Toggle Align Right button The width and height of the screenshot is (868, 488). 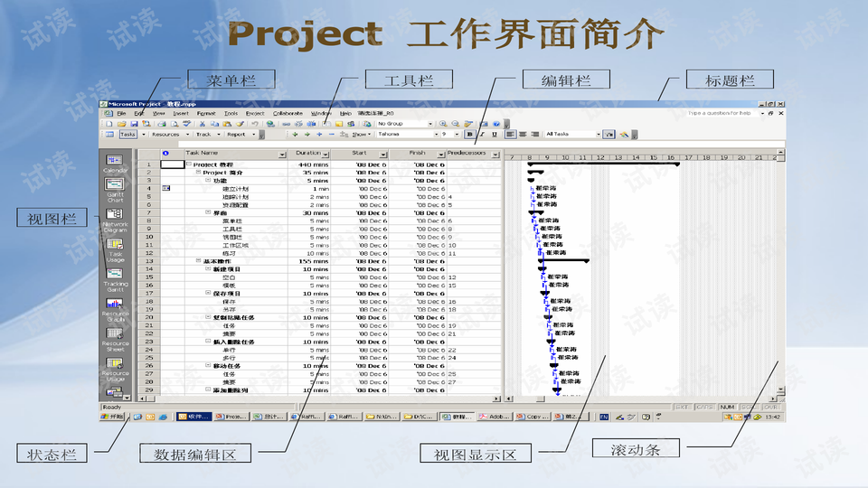click(x=534, y=135)
